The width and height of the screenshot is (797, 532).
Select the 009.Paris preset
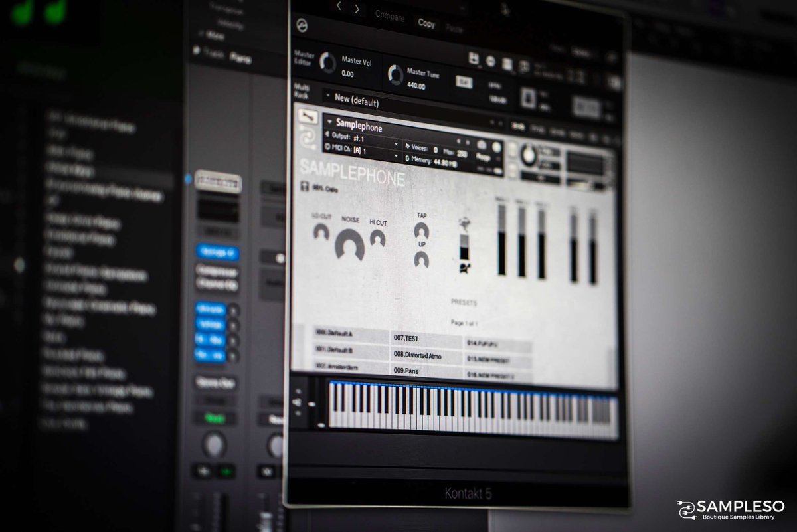[427, 371]
